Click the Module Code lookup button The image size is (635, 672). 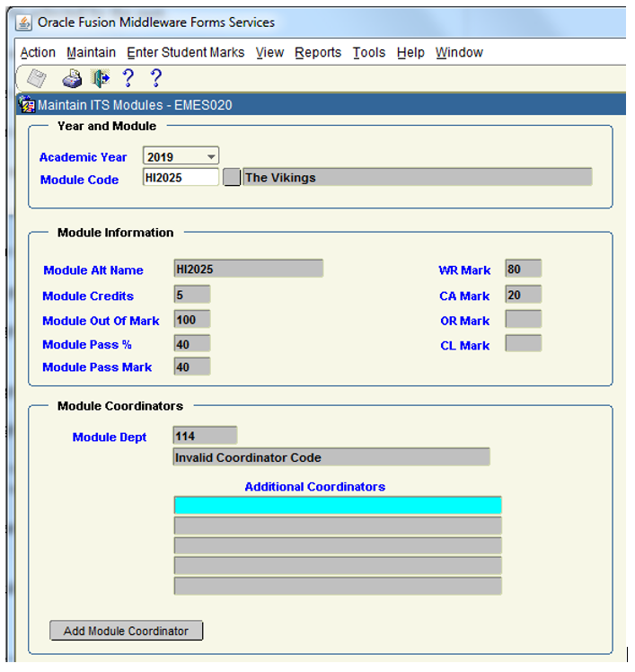click(232, 178)
